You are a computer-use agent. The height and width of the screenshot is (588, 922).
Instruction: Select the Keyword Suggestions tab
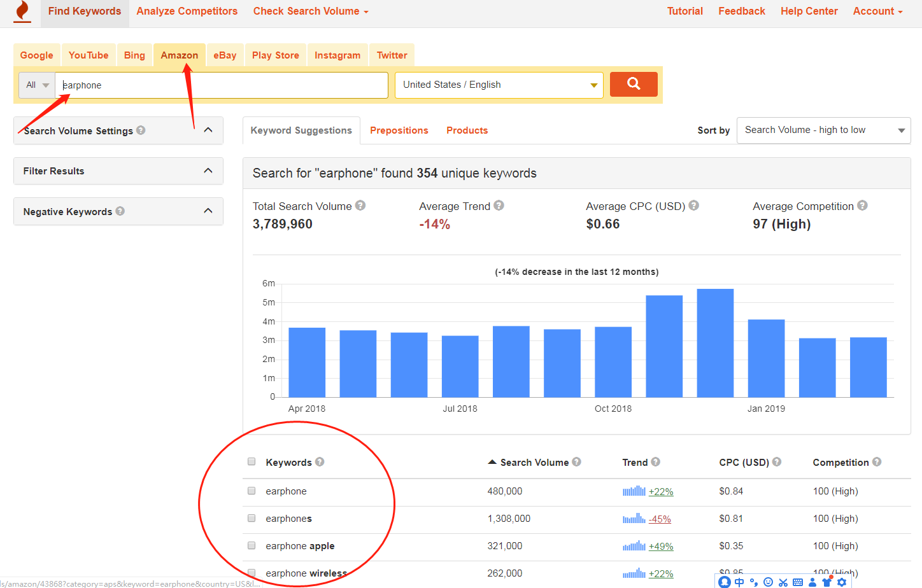(x=301, y=130)
